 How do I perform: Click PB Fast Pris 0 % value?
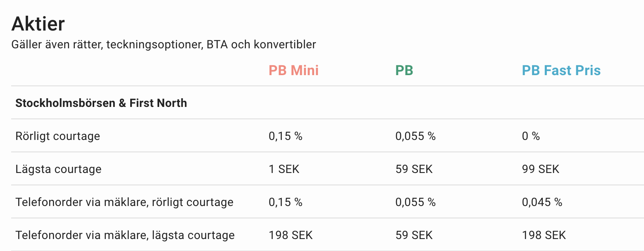tap(530, 136)
